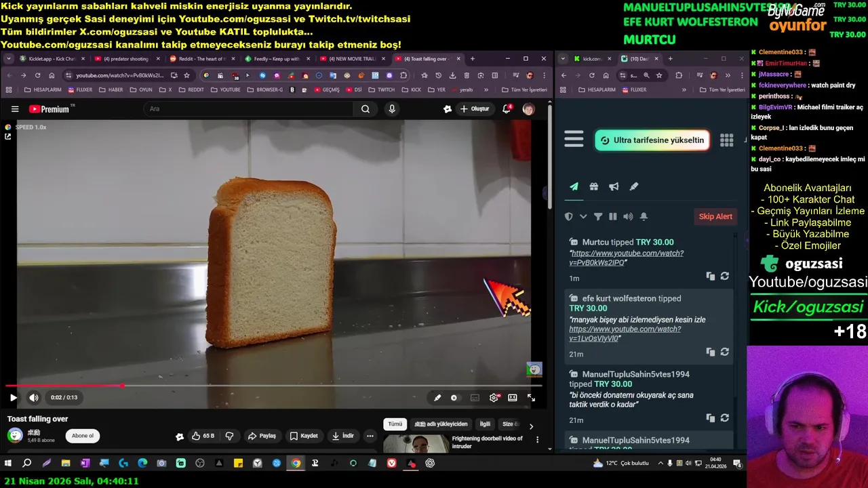Open more actions ellipsis below video
This screenshot has height=488, width=868.
pyautogui.click(x=370, y=436)
